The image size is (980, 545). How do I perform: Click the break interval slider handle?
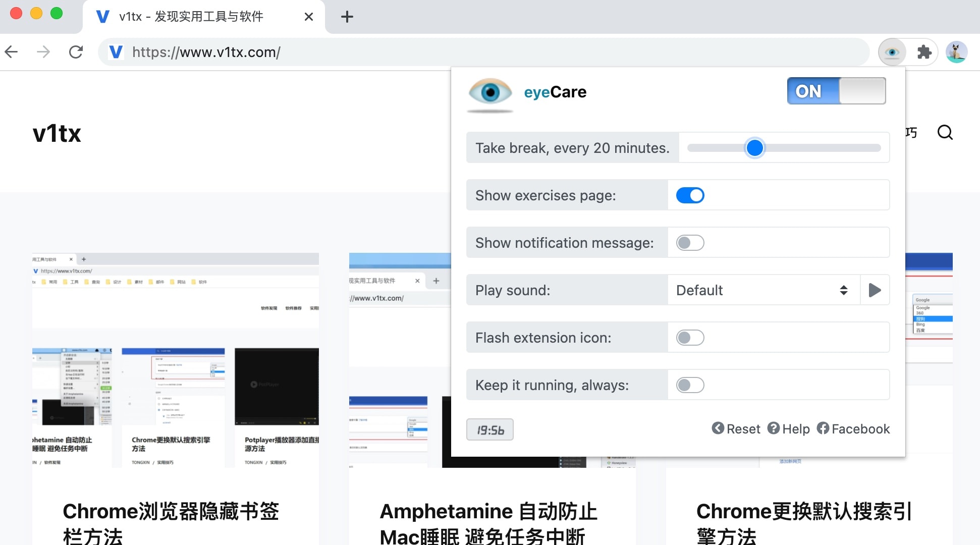[754, 148]
